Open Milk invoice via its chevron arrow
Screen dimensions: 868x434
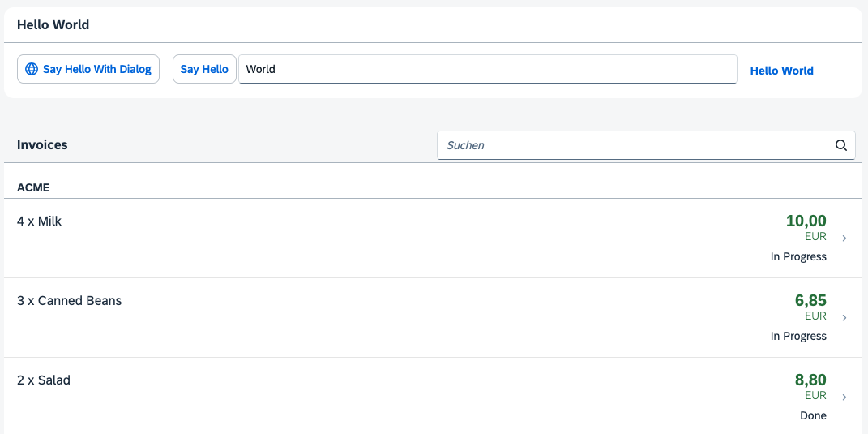pos(844,238)
